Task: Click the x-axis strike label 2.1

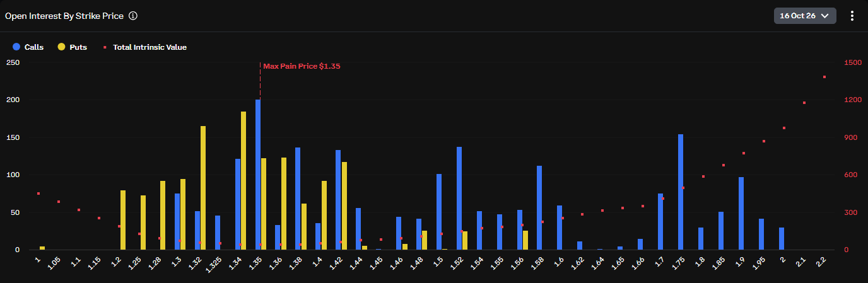Action: (x=801, y=262)
